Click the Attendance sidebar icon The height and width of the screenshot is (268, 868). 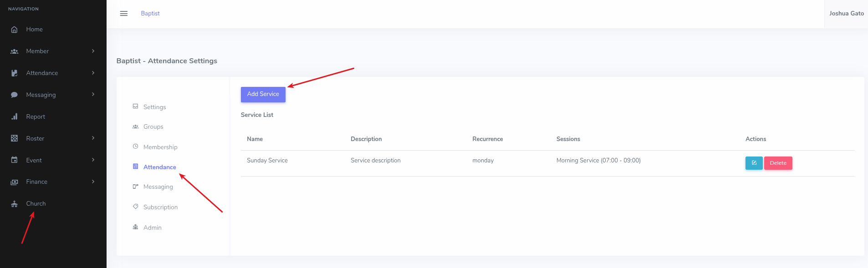click(14, 73)
